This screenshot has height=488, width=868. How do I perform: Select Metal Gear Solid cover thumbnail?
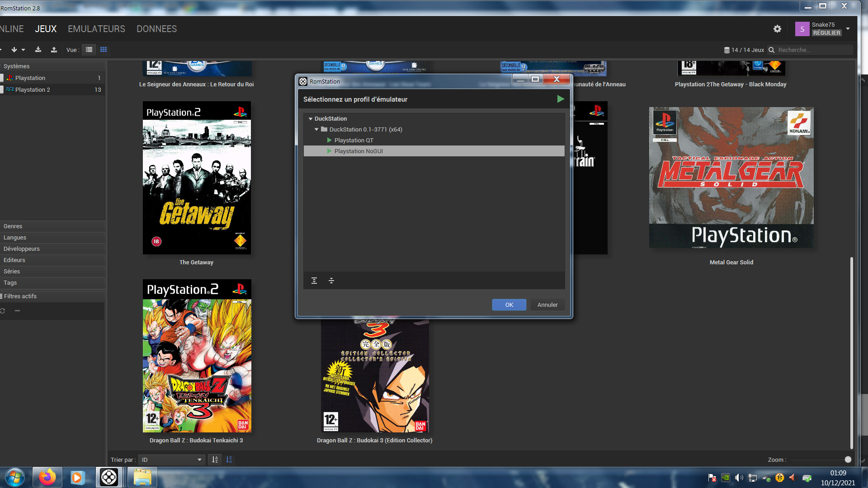pos(731,178)
